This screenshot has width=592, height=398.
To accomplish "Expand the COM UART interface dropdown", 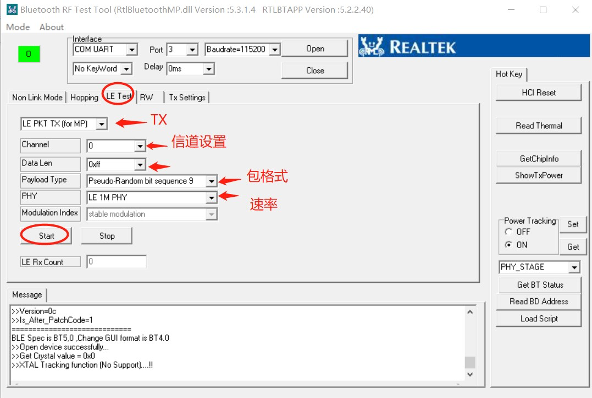I will tap(131, 49).
